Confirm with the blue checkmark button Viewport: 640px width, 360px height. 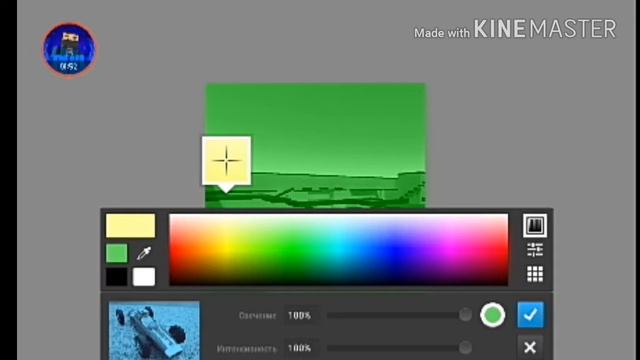pos(530,315)
